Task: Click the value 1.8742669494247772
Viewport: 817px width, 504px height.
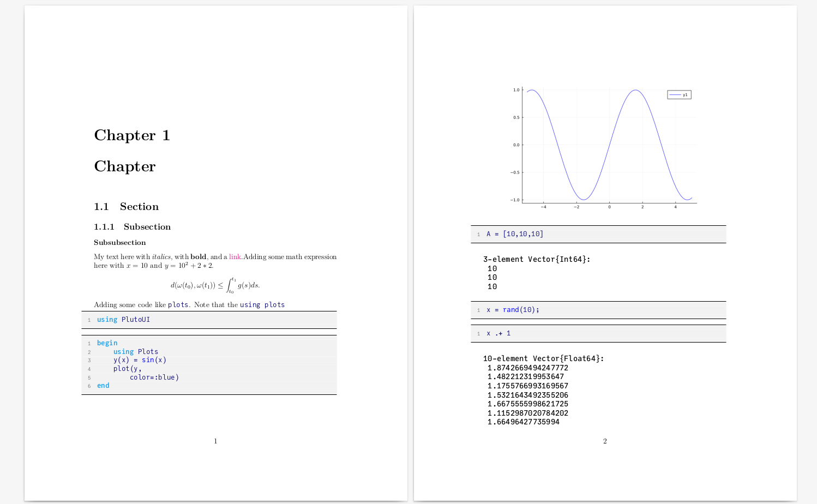Action: click(528, 368)
